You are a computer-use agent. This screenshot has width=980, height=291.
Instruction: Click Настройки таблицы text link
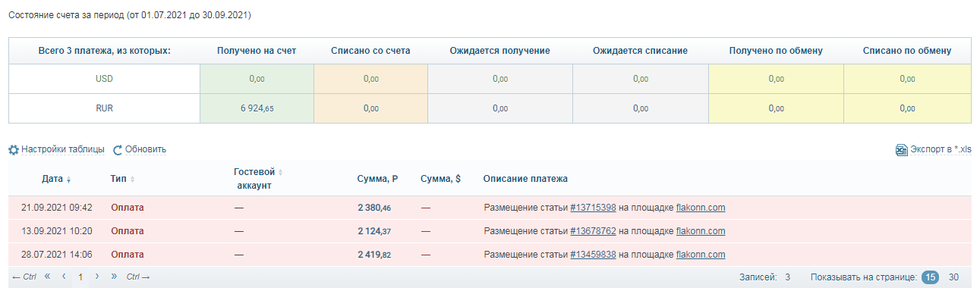point(63,150)
